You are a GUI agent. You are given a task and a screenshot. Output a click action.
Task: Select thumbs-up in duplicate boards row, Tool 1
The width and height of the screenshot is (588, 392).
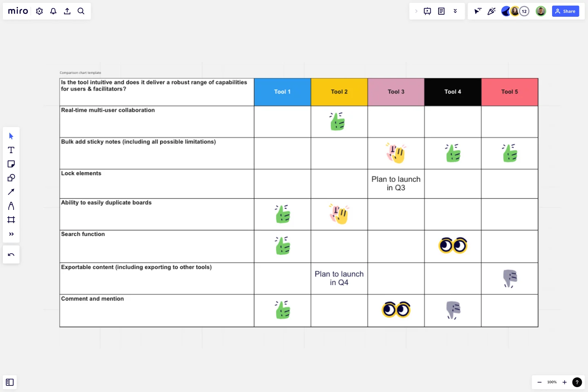283,214
